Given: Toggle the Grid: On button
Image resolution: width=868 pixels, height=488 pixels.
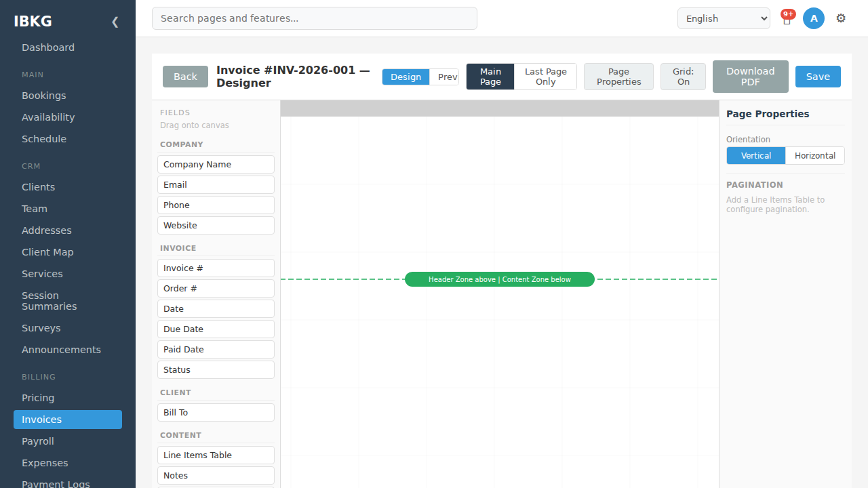Looking at the screenshot, I should pos(683,77).
